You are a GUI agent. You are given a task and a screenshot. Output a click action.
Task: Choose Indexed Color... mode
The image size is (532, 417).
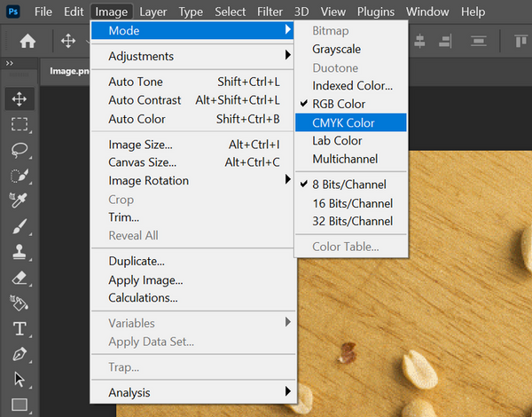tap(351, 86)
